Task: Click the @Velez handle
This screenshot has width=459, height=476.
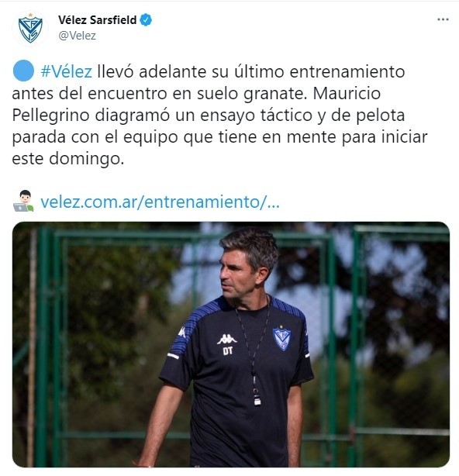Action: pos(77,36)
